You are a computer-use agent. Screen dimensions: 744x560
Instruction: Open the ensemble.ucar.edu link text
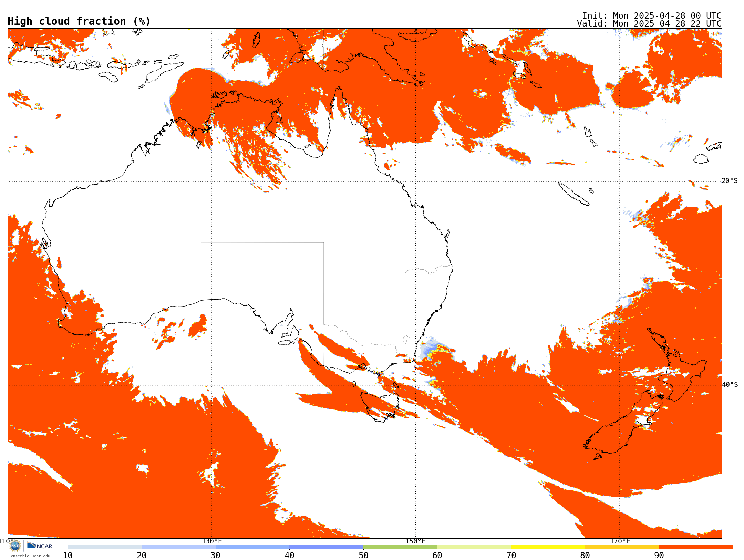point(31,556)
